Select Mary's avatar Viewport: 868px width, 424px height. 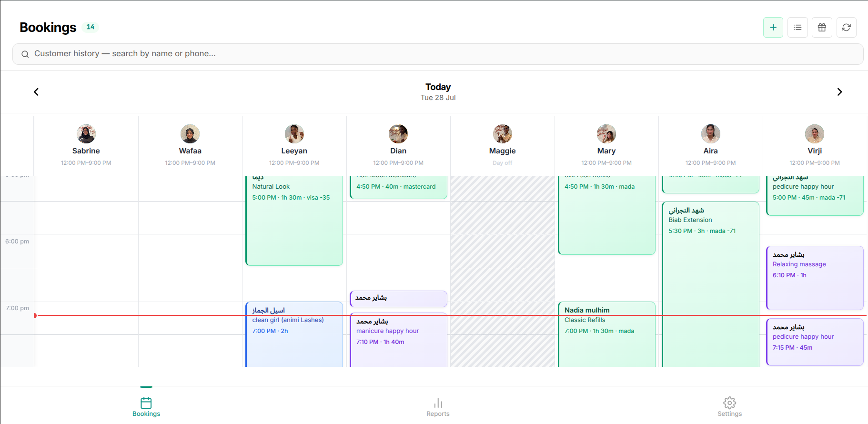606,134
